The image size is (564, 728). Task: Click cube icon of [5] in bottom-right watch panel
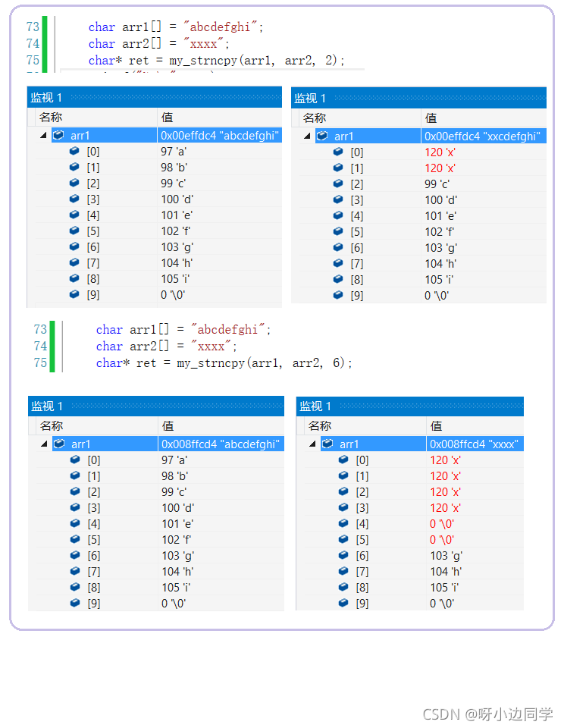coord(343,539)
